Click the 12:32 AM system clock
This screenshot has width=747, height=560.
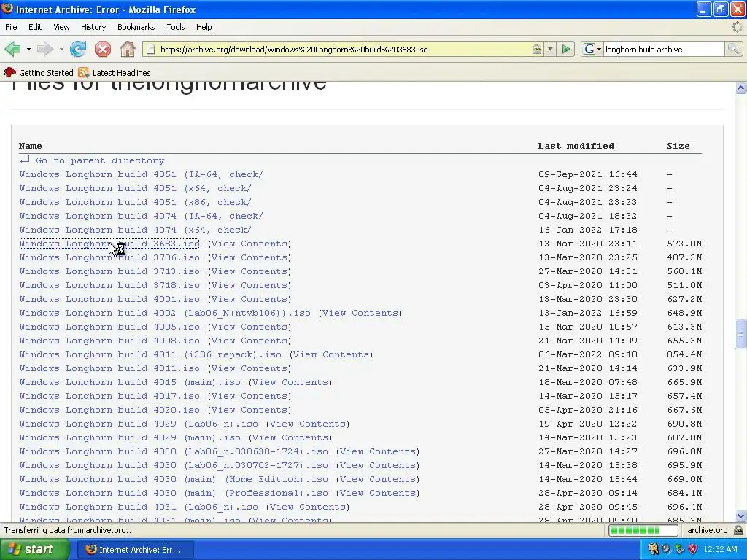[720, 549]
